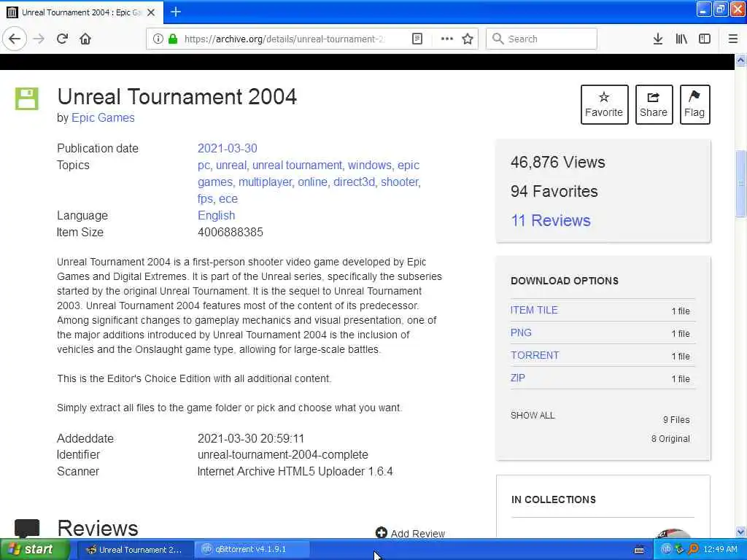Click the Search box in toolbar

(x=541, y=39)
